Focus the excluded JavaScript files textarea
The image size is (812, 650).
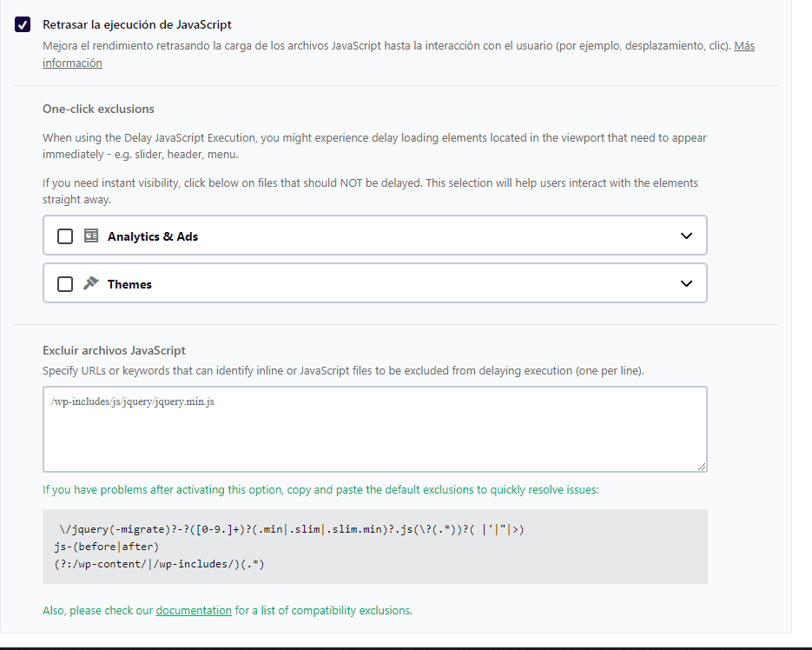click(x=375, y=429)
